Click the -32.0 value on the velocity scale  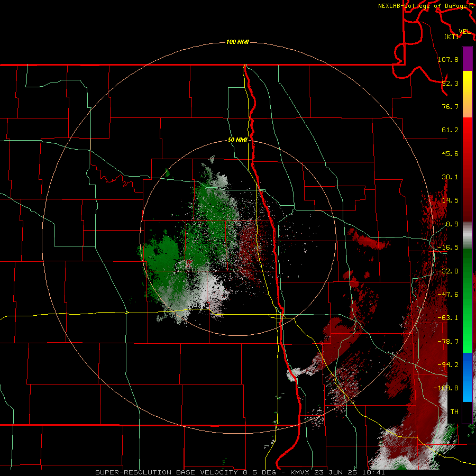(448, 271)
